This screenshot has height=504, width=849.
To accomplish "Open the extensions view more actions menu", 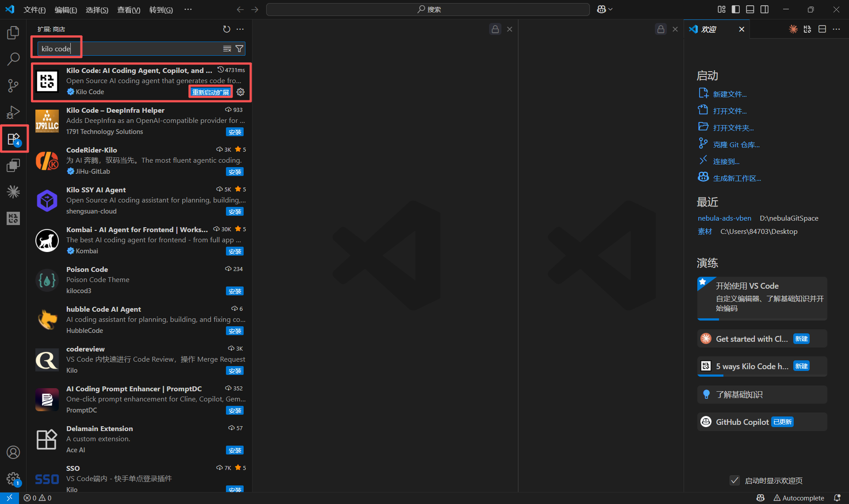I will pyautogui.click(x=240, y=29).
